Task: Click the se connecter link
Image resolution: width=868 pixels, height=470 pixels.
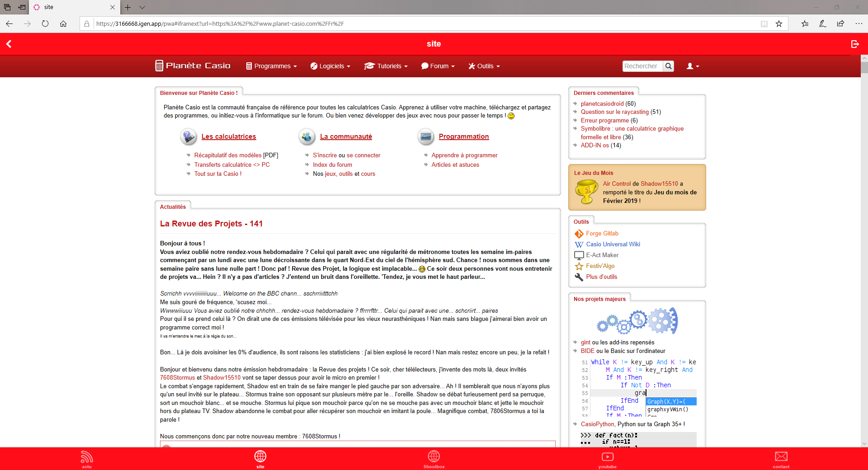Action: click(x=363, y=155)
